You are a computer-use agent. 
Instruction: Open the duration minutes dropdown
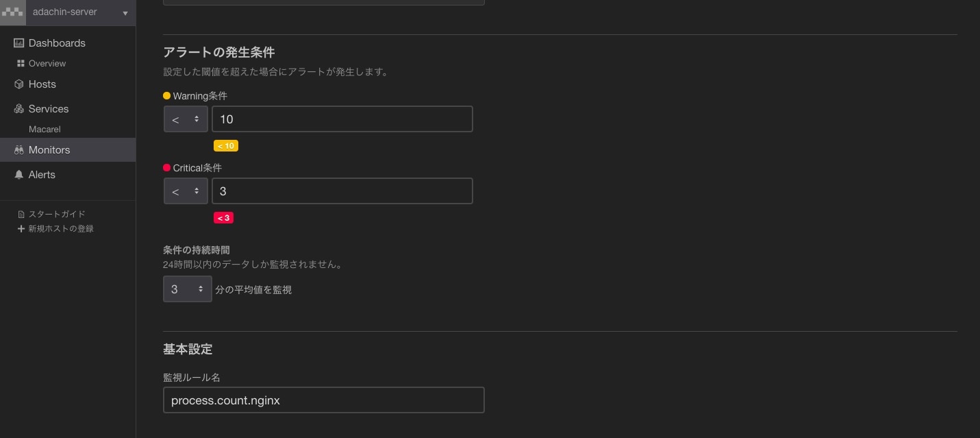point(187,289)
